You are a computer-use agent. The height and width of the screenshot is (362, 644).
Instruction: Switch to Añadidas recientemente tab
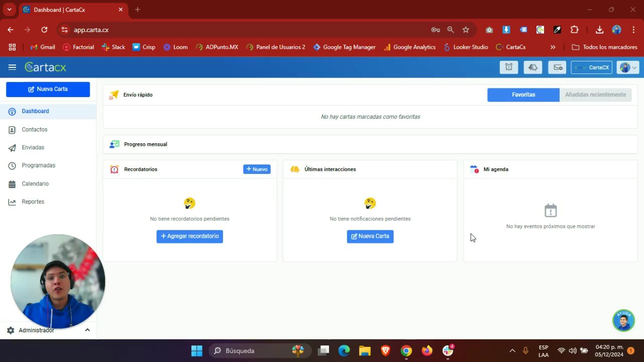595,95
